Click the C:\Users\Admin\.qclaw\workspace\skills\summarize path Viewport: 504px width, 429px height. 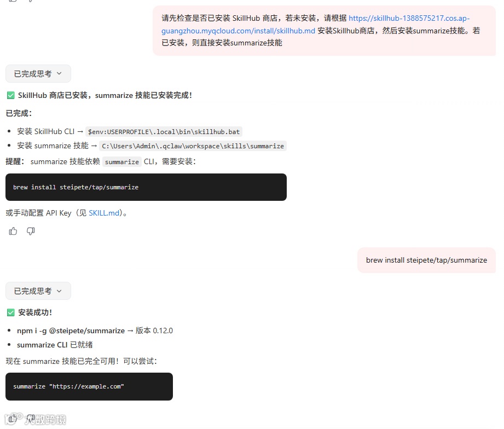click(193, 146)
